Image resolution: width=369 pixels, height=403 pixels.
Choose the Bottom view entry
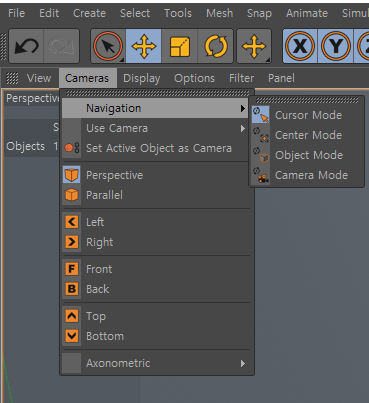(105, 336)
